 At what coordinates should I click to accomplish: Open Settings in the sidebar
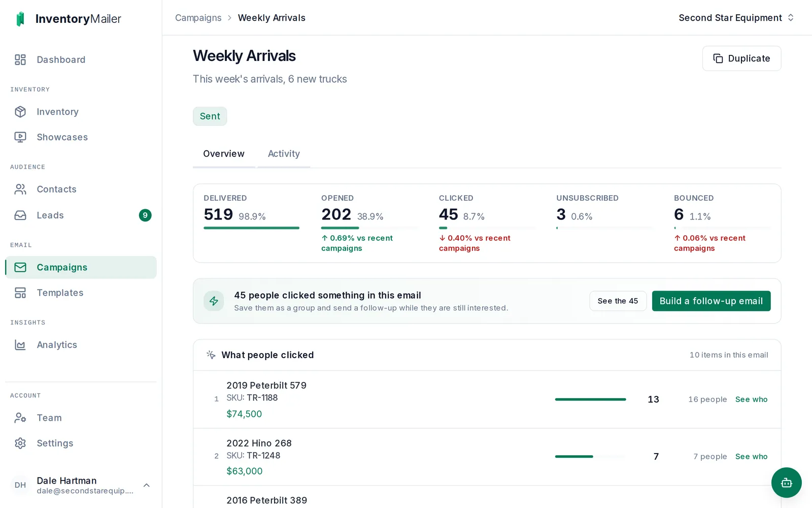[81, 443]
